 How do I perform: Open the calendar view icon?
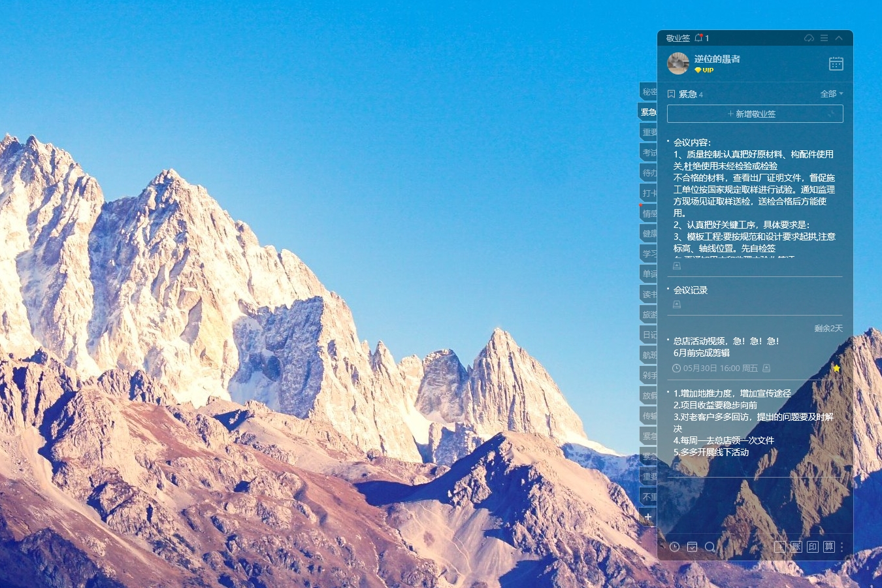pyautogui.click(x=836, y=63)
